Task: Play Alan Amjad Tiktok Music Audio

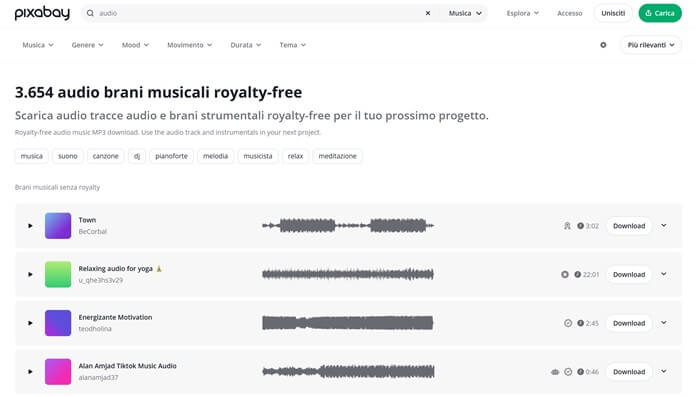Action: click(30, 372)
